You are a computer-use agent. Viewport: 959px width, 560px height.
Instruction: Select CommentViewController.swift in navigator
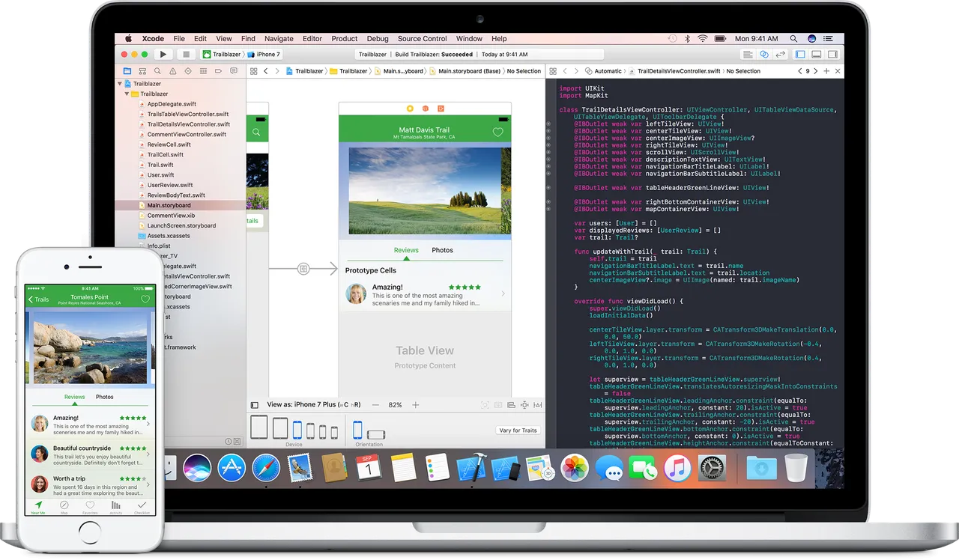pyautogui.click(x=187, y=135)
